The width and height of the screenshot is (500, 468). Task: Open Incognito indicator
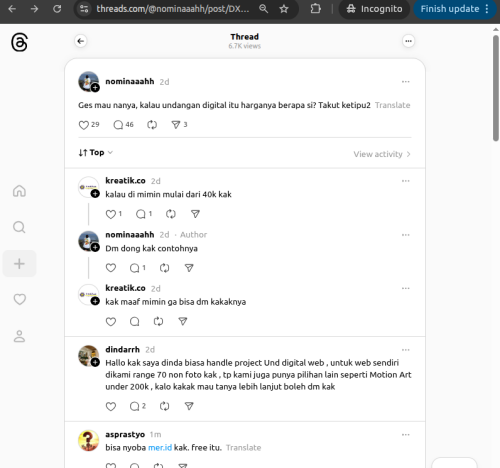(374, 9)
